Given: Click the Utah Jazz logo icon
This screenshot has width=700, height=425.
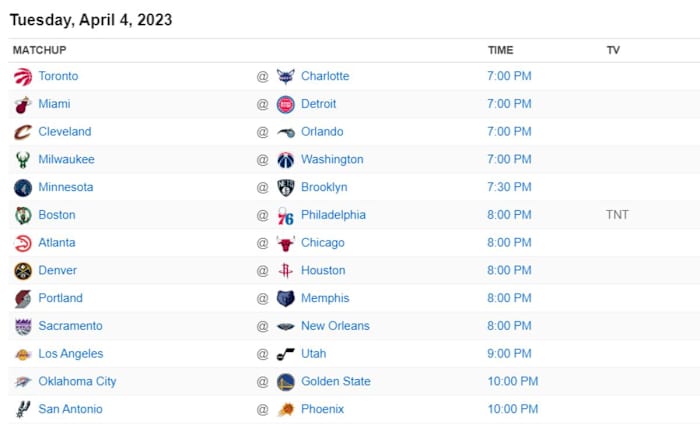Looking at the screenshot, I should tap(286, 353).
